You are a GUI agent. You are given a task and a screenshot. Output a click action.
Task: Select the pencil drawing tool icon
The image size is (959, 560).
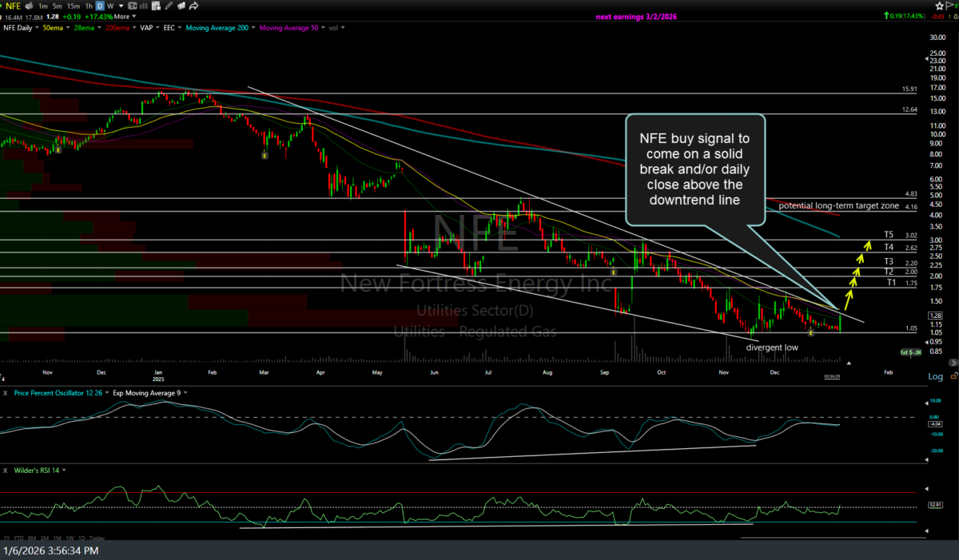[x=169, y=6]
